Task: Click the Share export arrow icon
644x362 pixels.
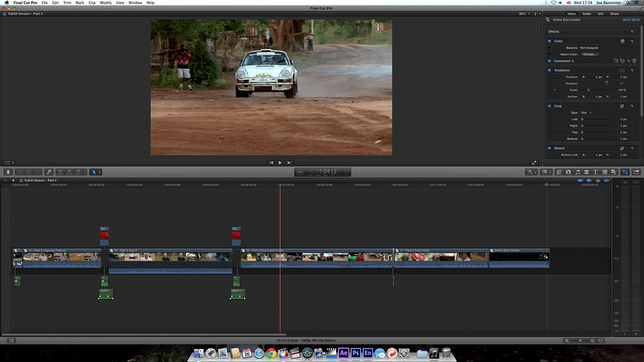Action: [x=636, y=172]
